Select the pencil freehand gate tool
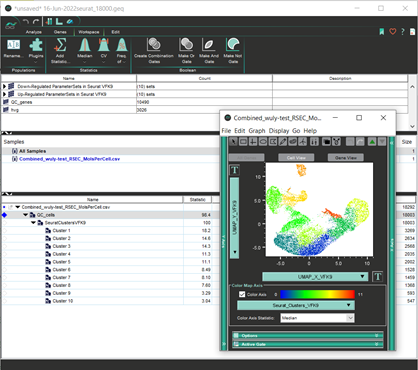Image resolution: width=418 pixels, height=370 pixels. (283, 142)
